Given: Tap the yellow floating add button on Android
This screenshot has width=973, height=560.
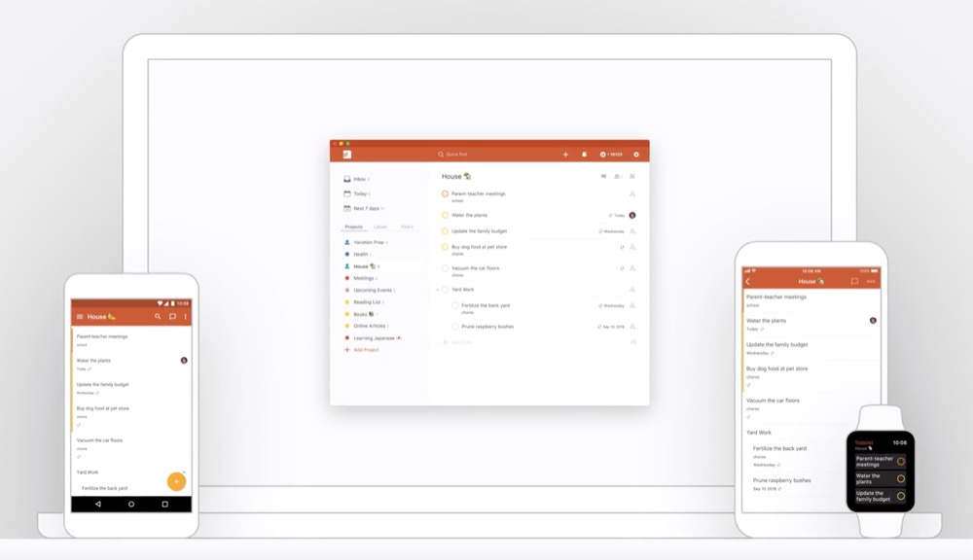Looking at the screenshot, I should click(175, 480).
